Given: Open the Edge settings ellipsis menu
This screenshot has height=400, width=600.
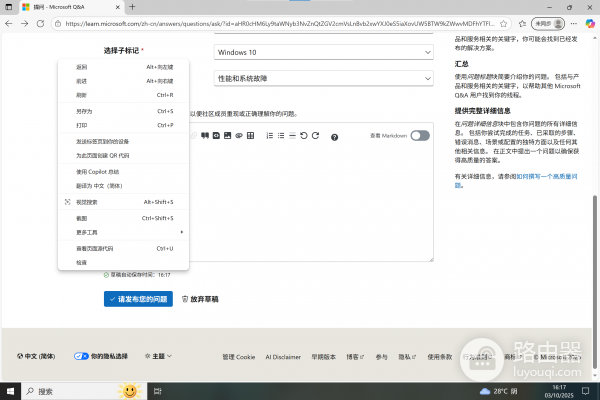Looking at the screenshot, I should click(x=574, y=24).
